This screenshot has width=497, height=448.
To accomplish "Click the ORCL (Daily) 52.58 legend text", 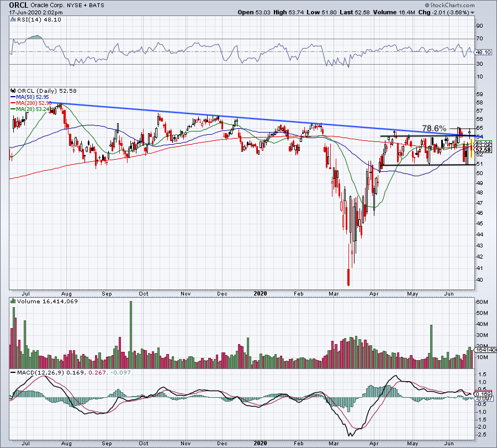I will point(47,91).
